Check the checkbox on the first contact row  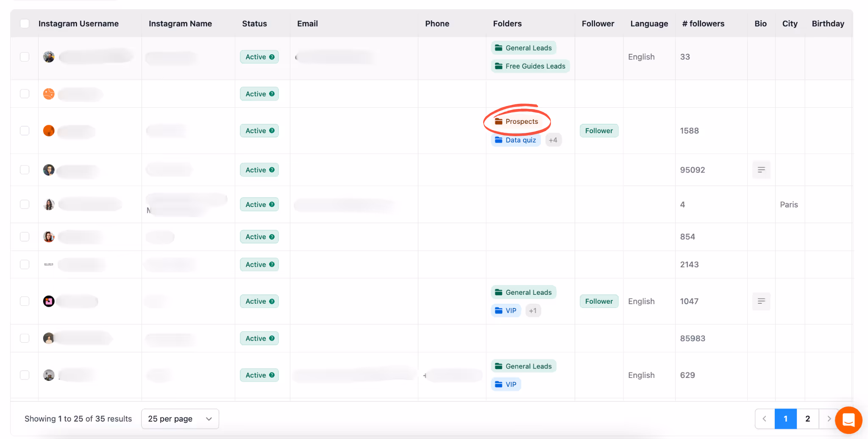pyautogui.click(x=25, y=56)
